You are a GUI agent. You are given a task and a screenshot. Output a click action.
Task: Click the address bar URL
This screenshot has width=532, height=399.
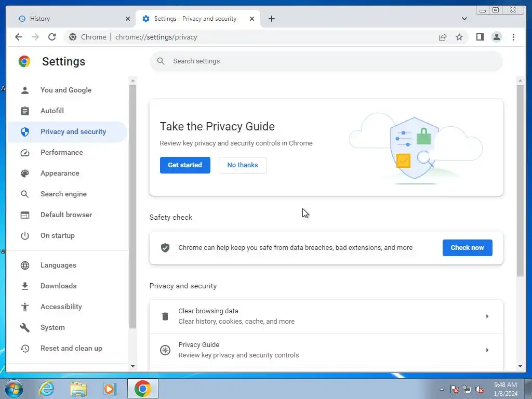156,37
